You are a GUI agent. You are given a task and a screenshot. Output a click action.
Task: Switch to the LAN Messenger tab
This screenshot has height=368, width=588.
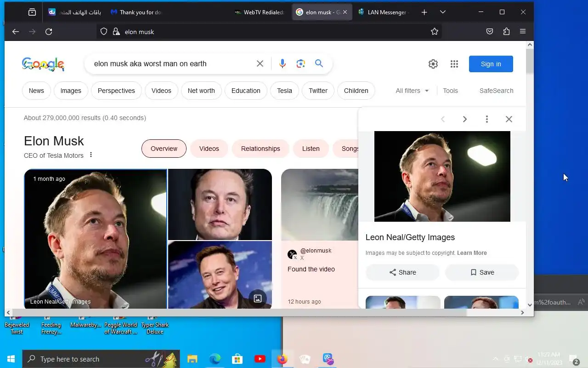point(384,12)
